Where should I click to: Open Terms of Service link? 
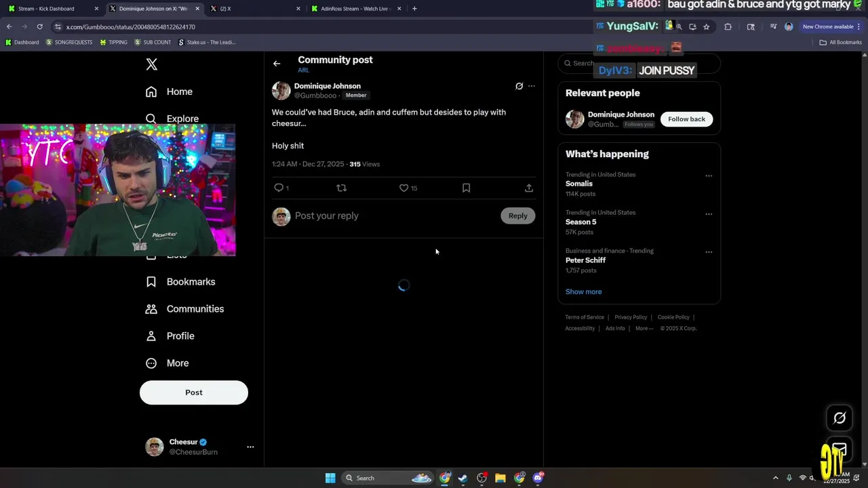585,317
